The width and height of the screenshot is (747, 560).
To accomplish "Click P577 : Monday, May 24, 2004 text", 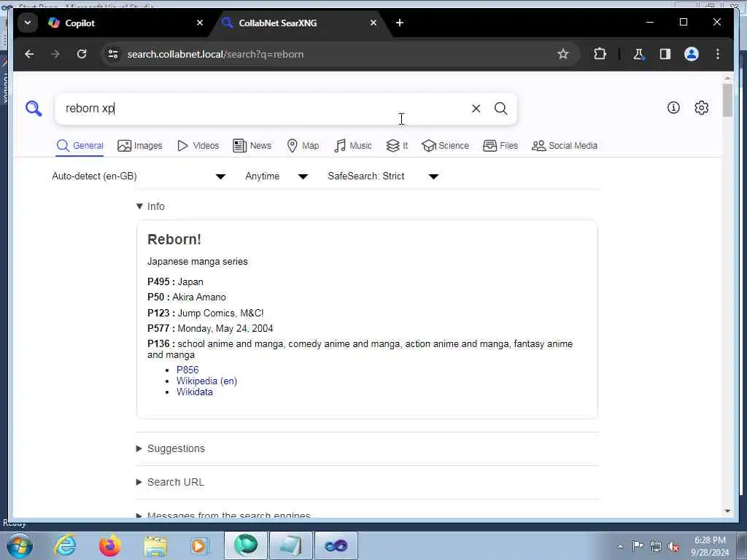I will coord(210,329).
